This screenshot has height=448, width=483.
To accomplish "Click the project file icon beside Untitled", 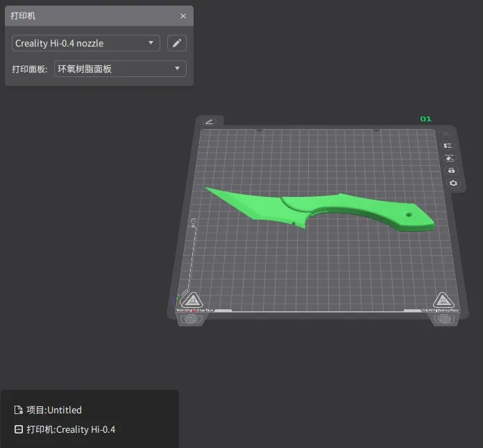I will (x=19, y=410).
